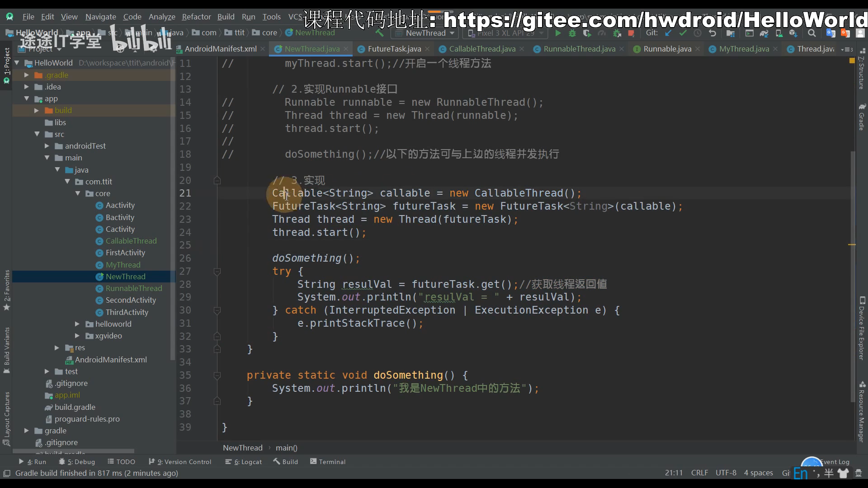Expand the helloworld package

coord(77,324)
